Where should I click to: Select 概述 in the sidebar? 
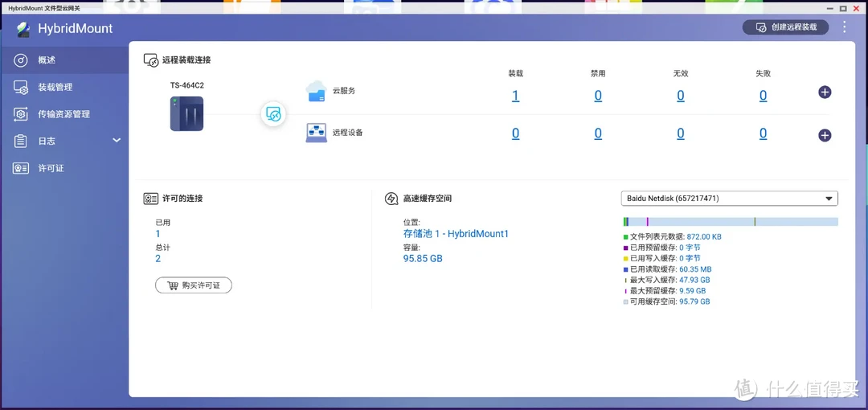[x=47, y=60]
